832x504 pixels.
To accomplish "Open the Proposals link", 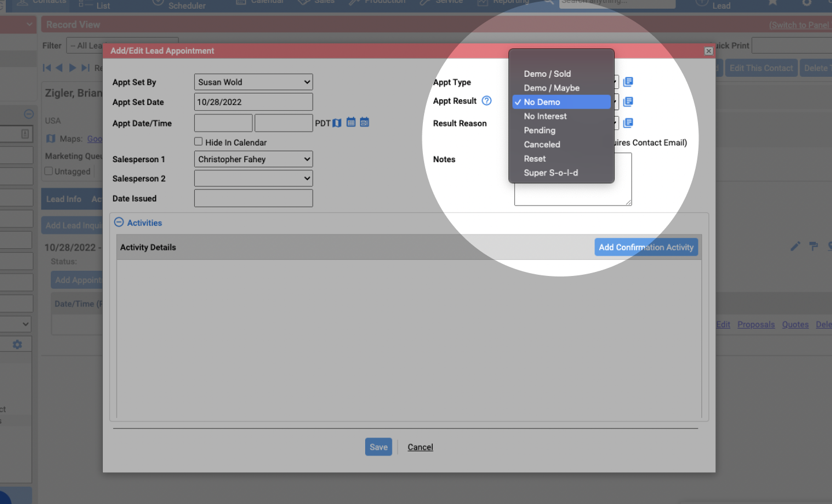I will pos(756,324).
